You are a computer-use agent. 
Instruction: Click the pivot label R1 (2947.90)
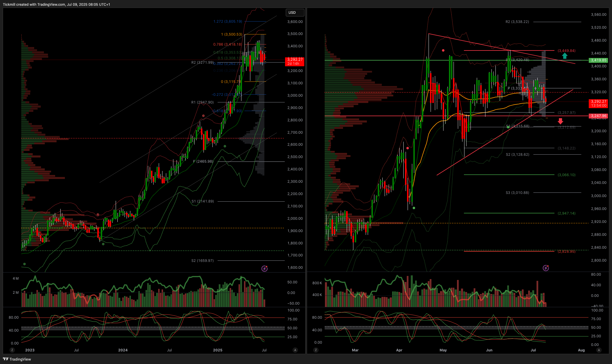[x=202, y=102]
